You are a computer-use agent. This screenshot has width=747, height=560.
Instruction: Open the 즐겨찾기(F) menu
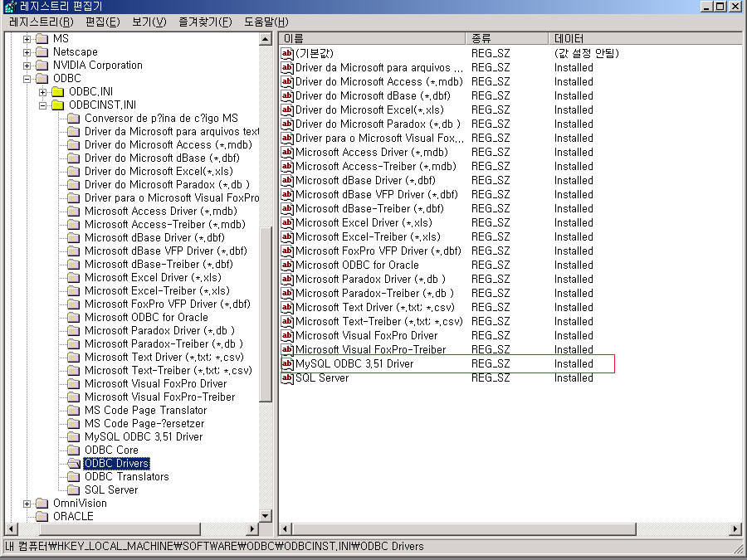pos(205,22)
